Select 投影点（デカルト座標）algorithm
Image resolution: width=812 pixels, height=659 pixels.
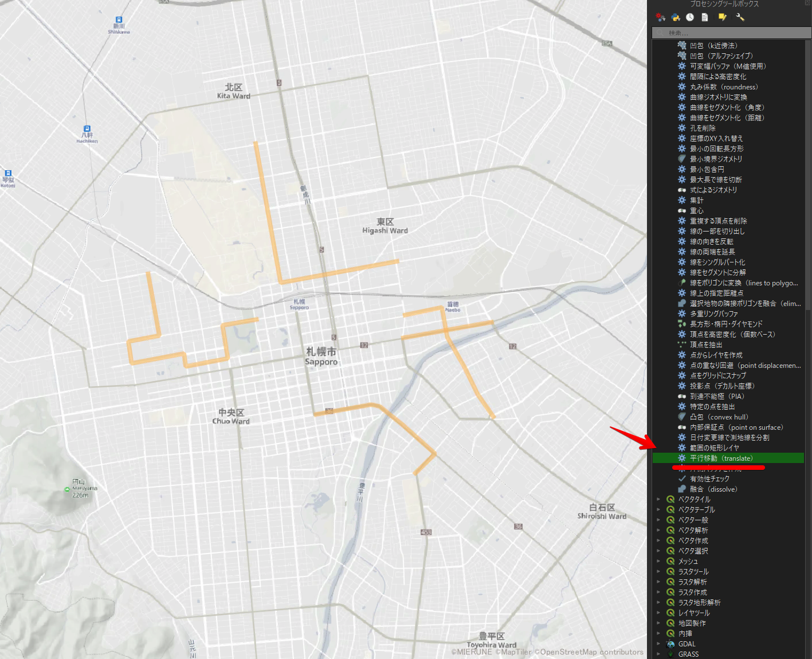[722, 386]
